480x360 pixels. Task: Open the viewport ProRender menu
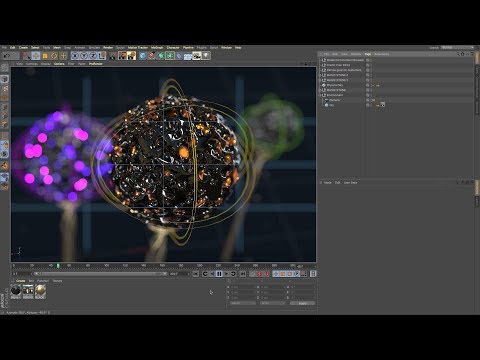[96, 64]
